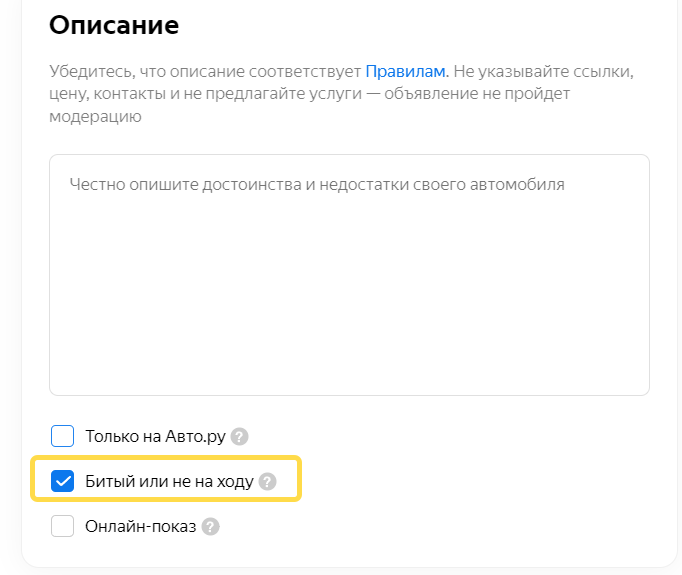Click the "Только на Авто.ру" label text
682x575 pixels.
point(156,437)
